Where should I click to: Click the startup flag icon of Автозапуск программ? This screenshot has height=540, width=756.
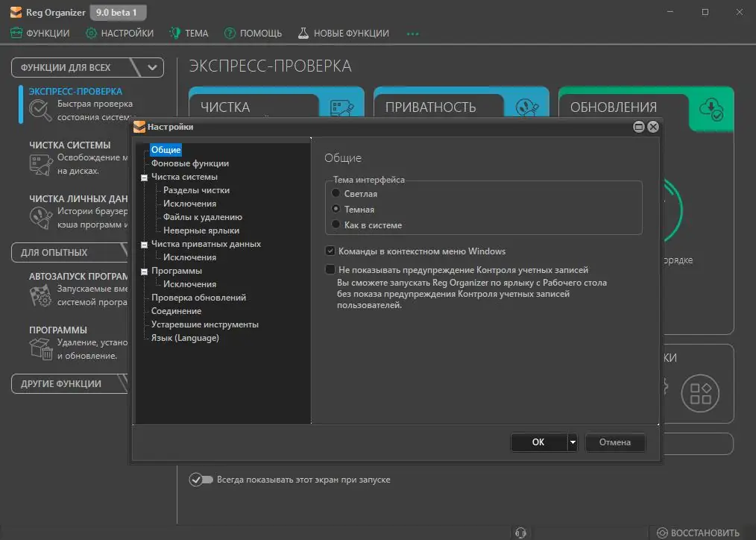40,295
